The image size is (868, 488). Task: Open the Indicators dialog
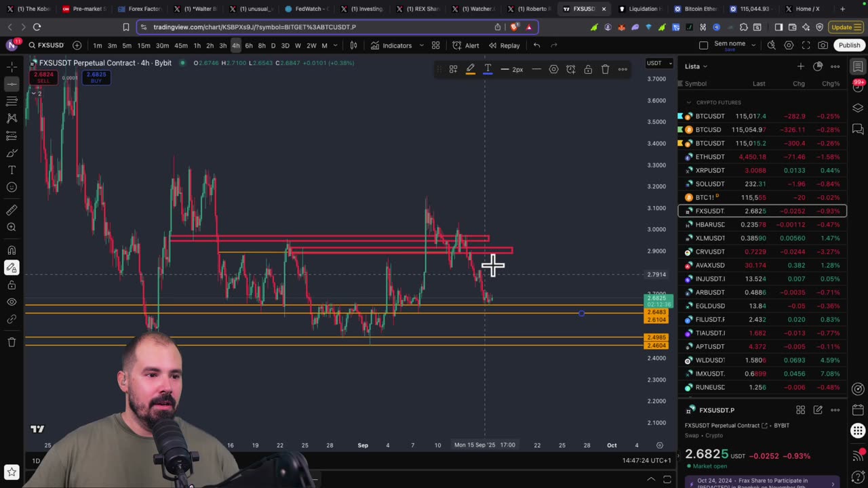[x=391, y=45]
